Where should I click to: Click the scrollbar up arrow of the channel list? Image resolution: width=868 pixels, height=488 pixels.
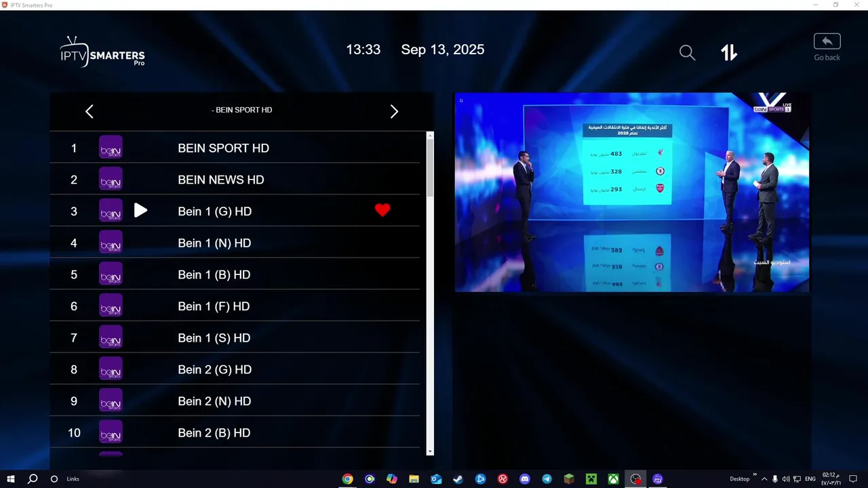click(x=430, y=136)
